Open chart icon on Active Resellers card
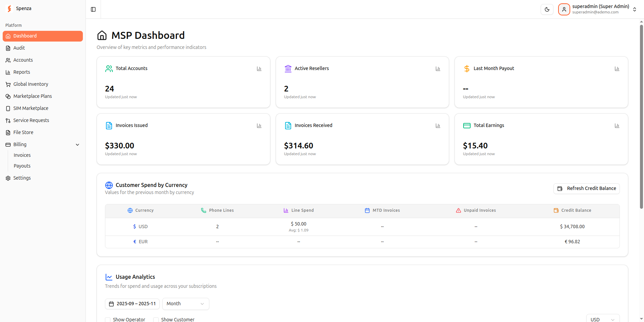Image resolution: width=644 pixels, height=322 pixels. point(438,69)
